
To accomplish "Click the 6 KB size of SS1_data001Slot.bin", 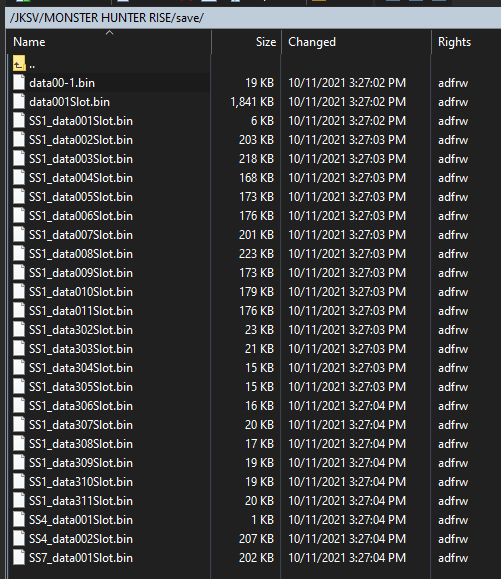I will click(262, 121).
